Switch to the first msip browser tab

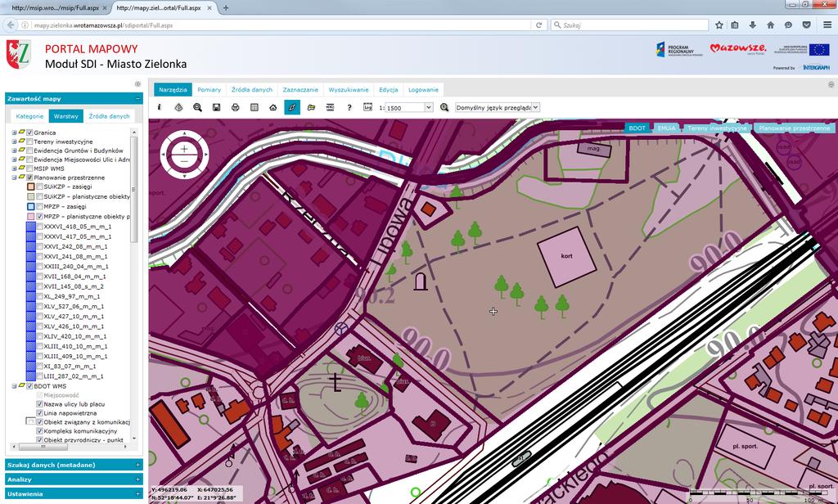(x=56, y=8)
